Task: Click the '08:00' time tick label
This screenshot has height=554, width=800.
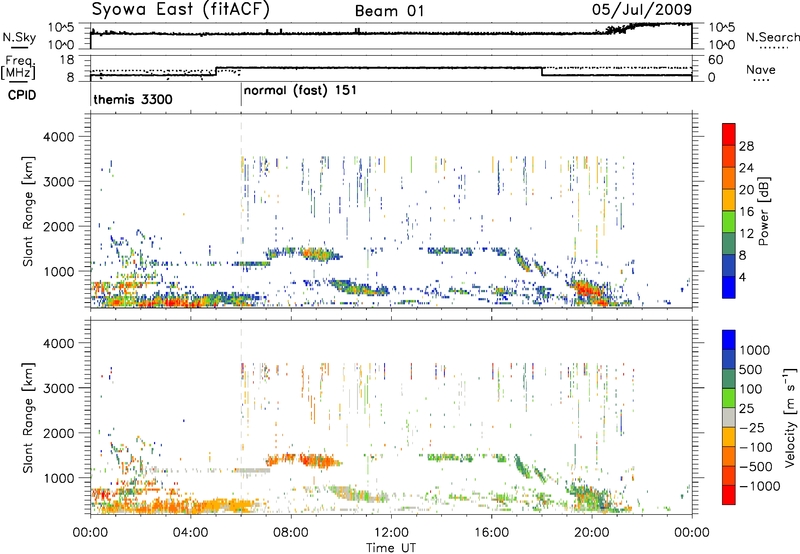Action: [x=291, y=533]
